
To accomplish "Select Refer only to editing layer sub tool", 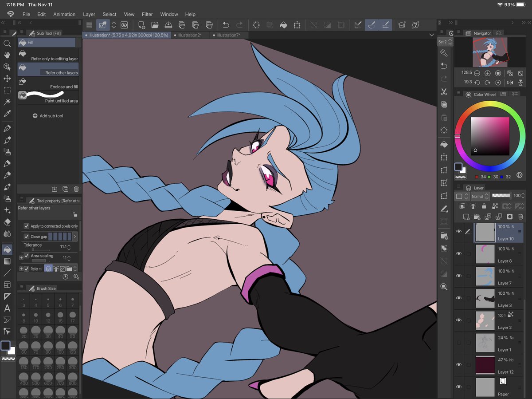I will [x=48, y=55].
